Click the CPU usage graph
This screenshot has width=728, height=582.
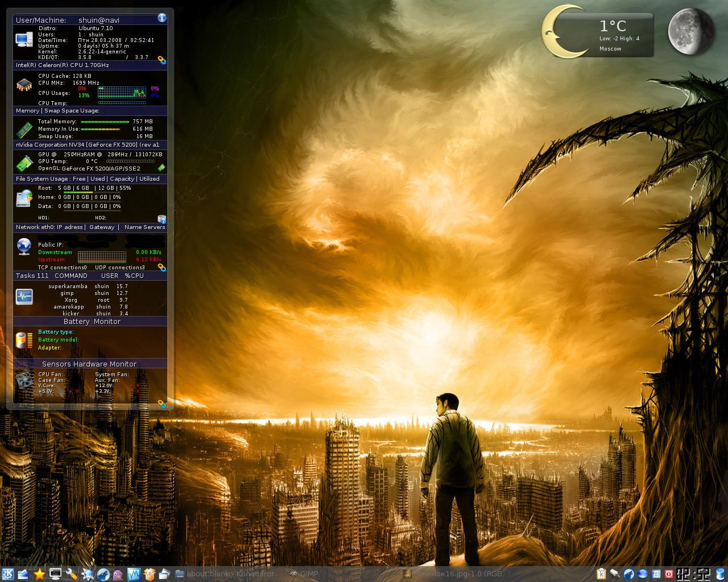coord(122,92)
